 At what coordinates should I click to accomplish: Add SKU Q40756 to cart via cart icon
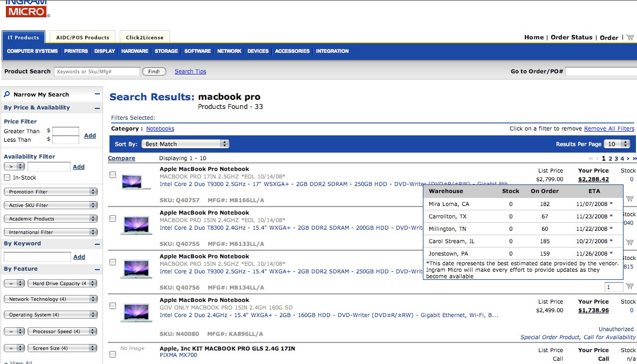point(629,286)
